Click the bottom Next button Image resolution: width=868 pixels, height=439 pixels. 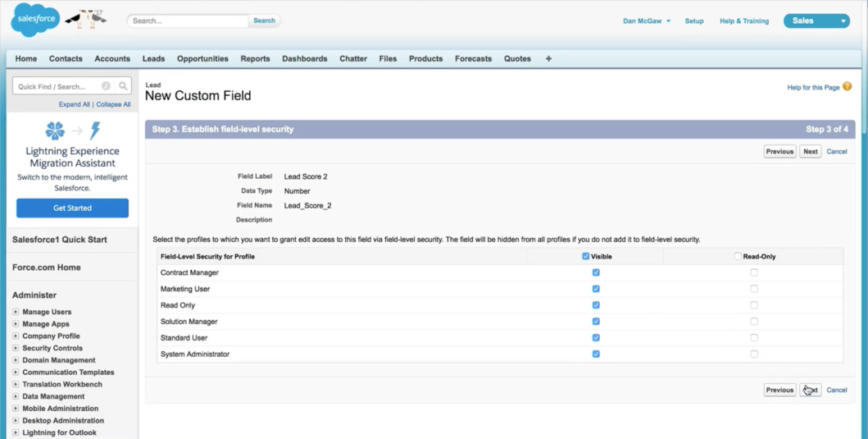(x=811, y=390)
